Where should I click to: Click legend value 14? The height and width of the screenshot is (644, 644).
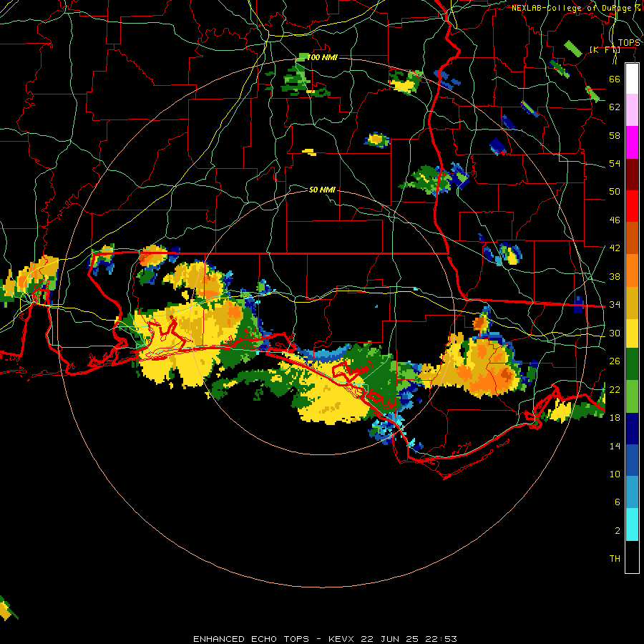tap(615, 446)
